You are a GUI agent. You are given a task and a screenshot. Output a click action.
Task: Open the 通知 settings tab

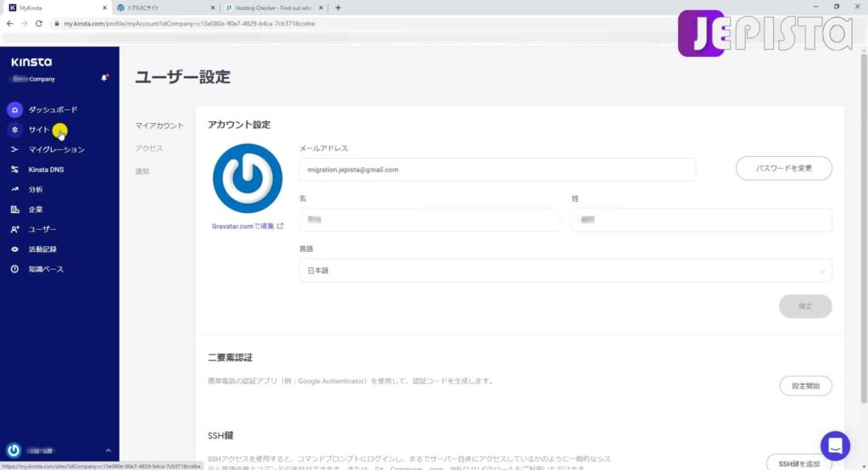coord(142,171)
